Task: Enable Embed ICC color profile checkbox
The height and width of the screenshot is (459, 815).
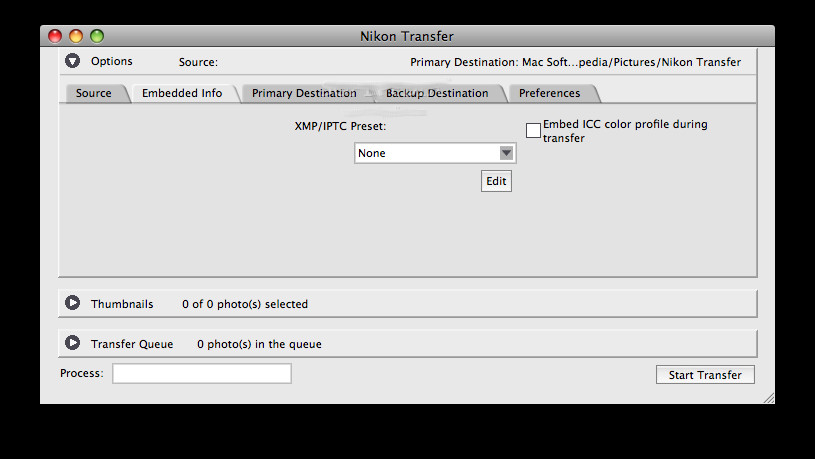Action: 533,130
